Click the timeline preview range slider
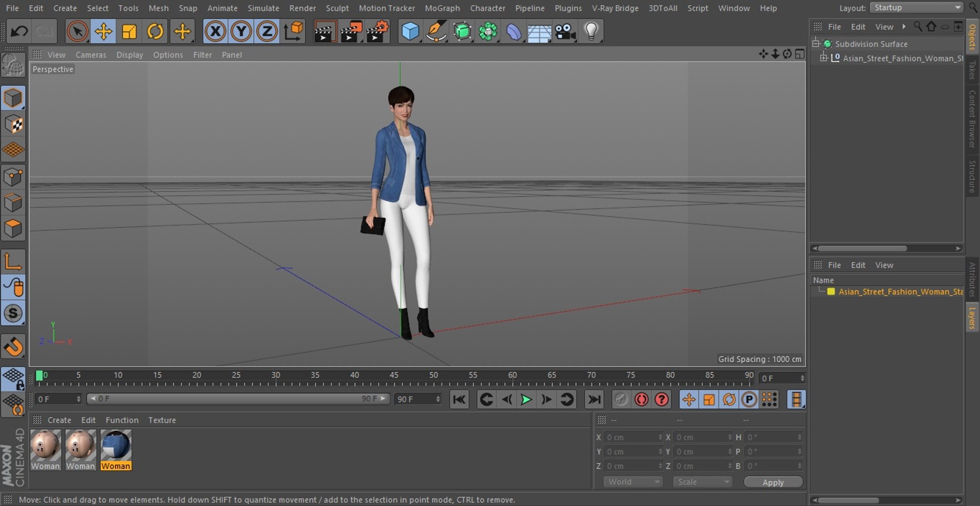 [x=238, y=399]
